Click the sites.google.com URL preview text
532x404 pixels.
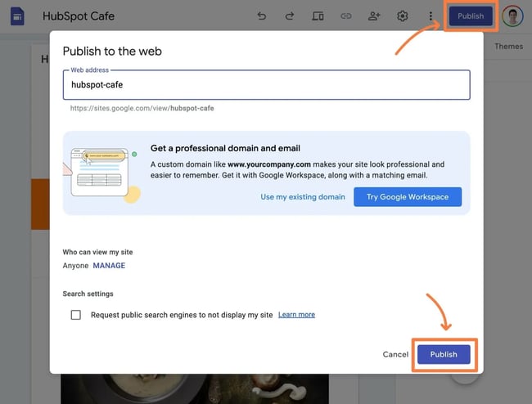pyautogui.click(x=142, y=109)
